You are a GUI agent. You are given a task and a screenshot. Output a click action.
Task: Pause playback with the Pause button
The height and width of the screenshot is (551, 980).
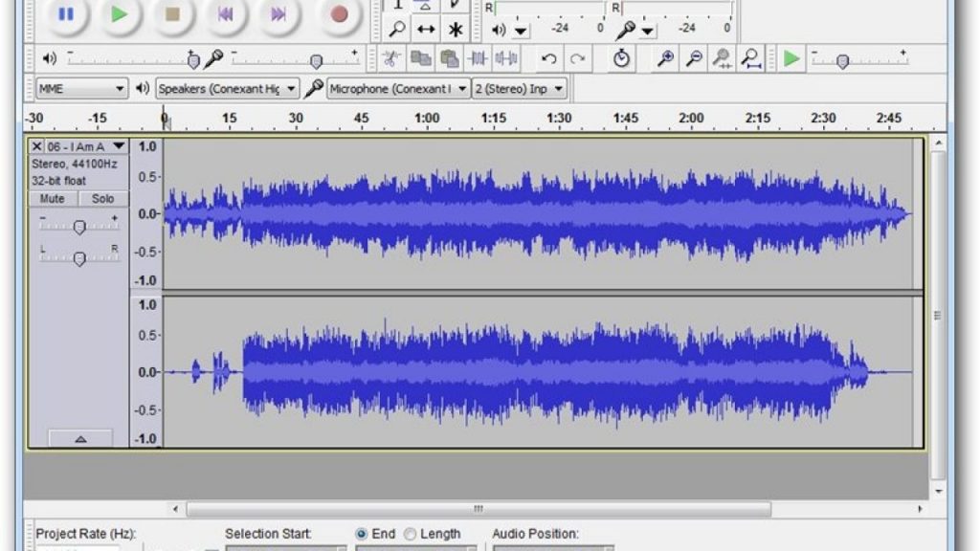point(66,13)
